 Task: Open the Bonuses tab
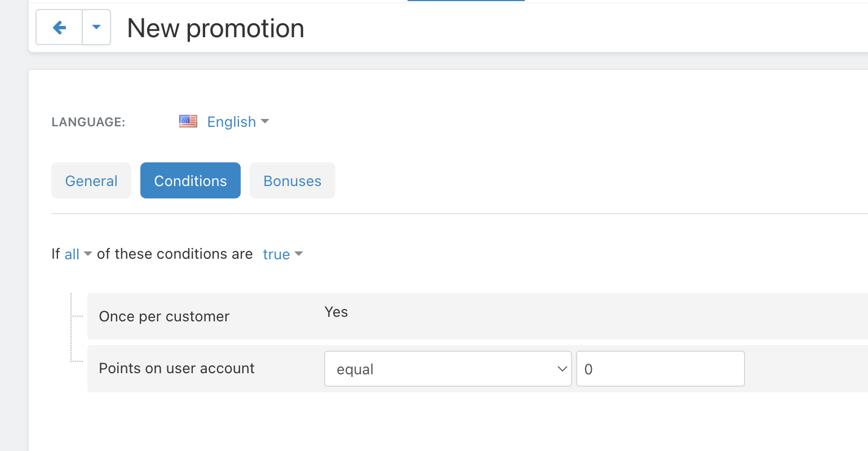click(x=293, y=180)
